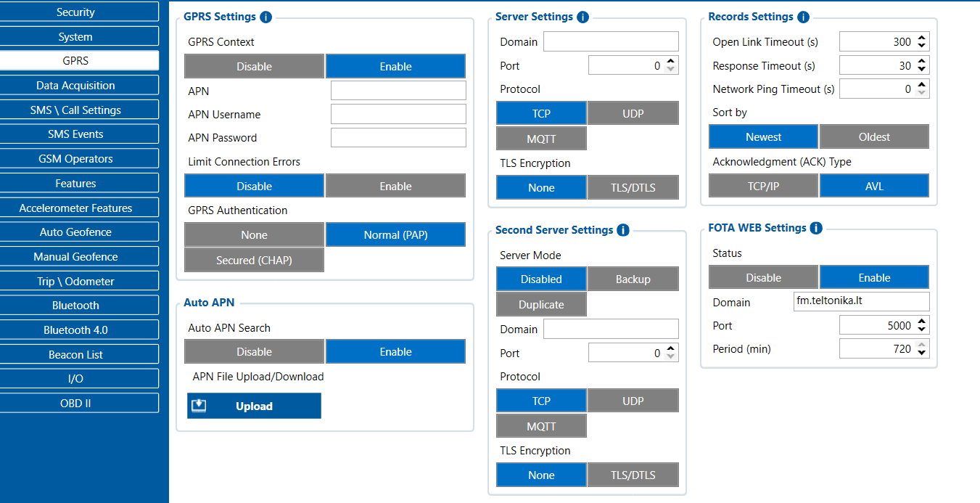Set Limit Connection Errors to Enable
The height and width of the screenshot is (503, 980).
(395, 186)
